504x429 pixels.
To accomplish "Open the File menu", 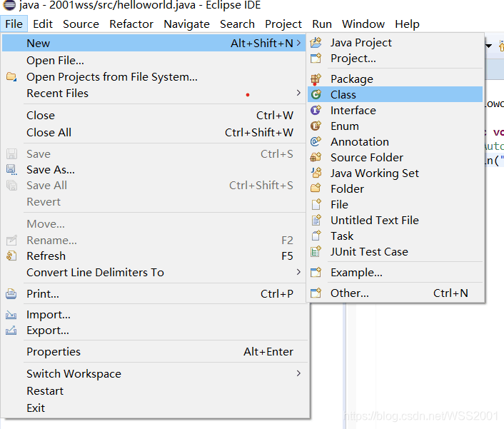I will [x=14, y=24].
